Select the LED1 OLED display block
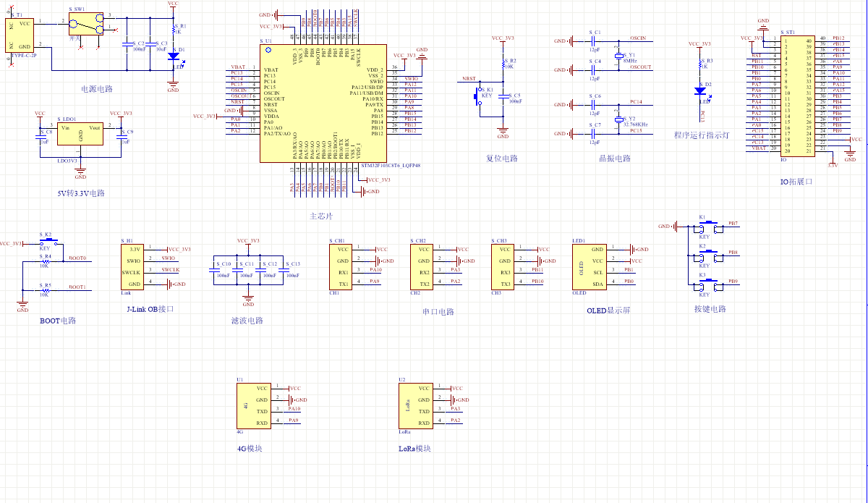This screenshot has height=503, width=868. pyautogui.click(x=590, y=267)
